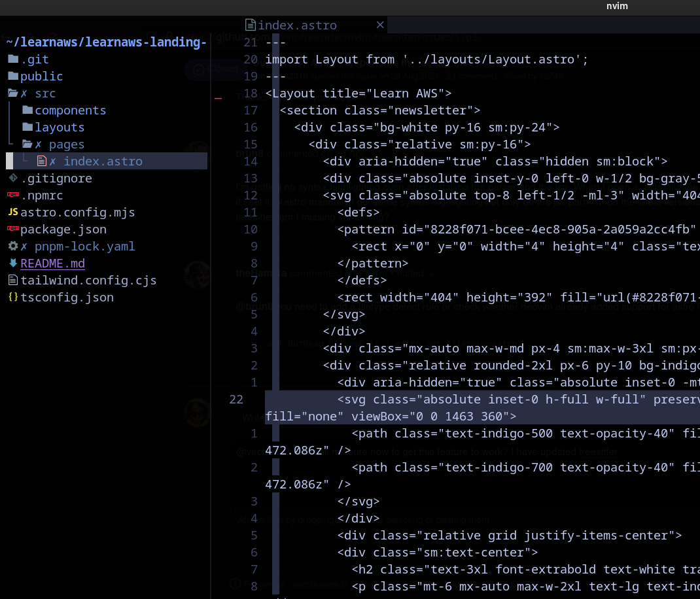This screenshot has height=599, width=700.
Task: Click the download arrow icon beside README.md
Action: coord(14,263)
